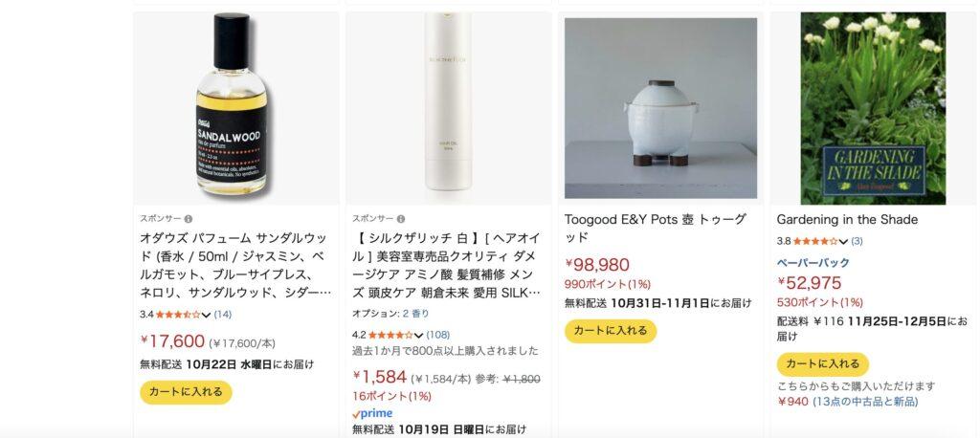The image size is (980, 438).
Task: Expand rating breakdown chevron for silk hair oil
Action: [418, 336]
